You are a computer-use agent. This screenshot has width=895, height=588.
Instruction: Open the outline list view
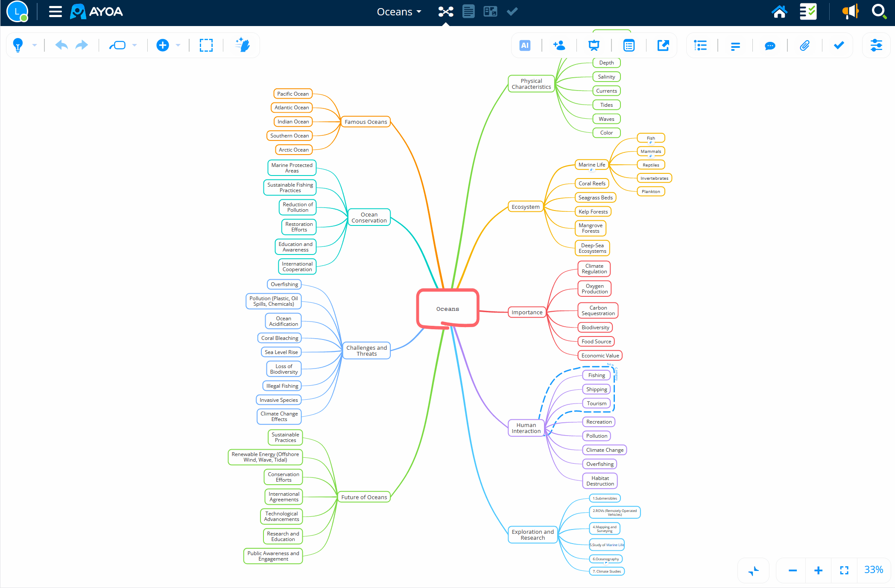[x=700, y=45]
